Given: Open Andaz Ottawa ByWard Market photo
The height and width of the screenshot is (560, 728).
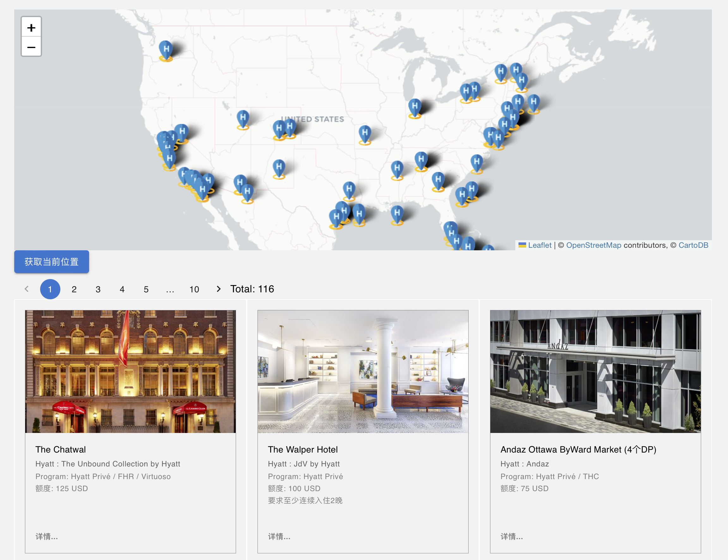Looking at the screenshot, I should [595, 371].
